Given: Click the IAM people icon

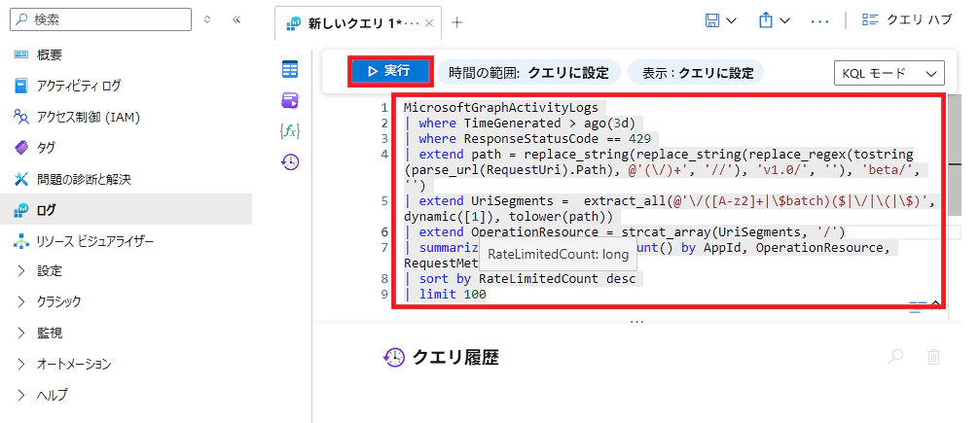Looking at the screenshot, I should pos(21,117).
